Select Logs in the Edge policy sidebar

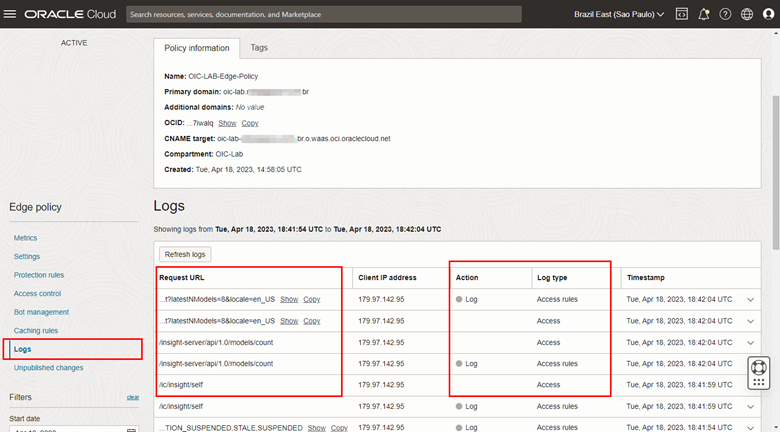tap(22, 349)
